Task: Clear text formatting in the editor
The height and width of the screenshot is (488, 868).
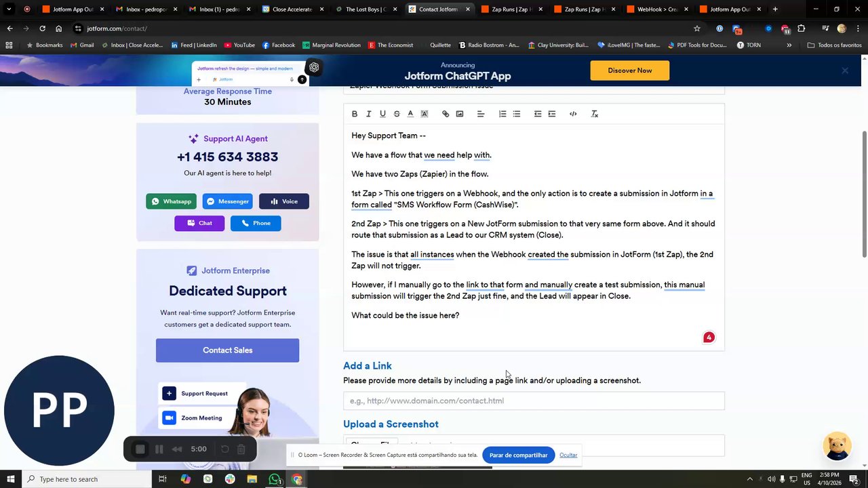Action: click(x=595, y=114)
